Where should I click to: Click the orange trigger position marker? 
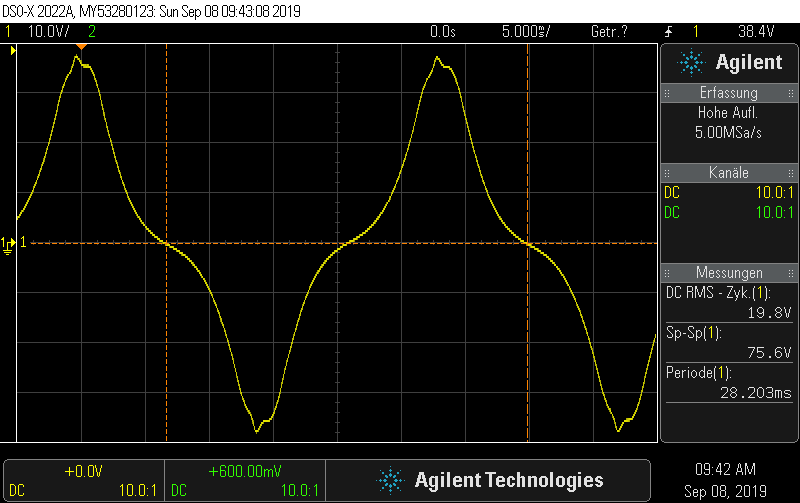tap(81, 47)
